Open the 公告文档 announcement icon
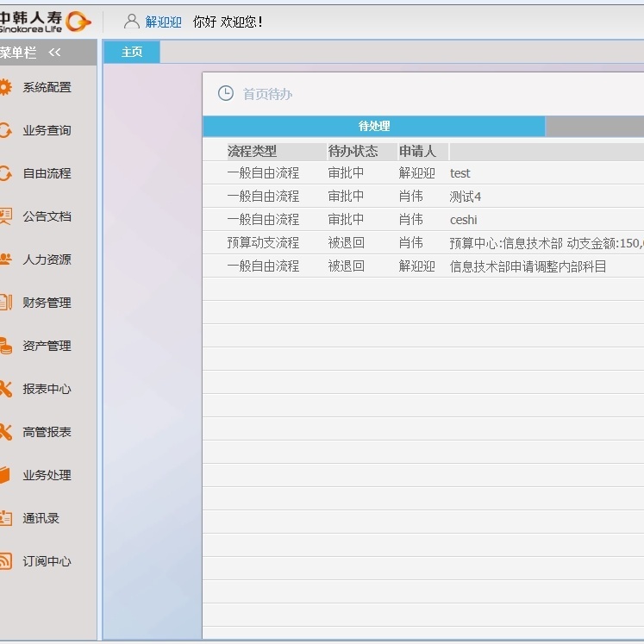This screenshot has width=644, height=644. [5, 216]
